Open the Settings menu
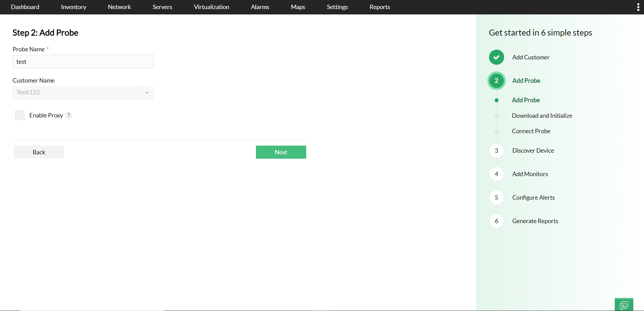This screenshot has height=311, width=644. [337, 7]
